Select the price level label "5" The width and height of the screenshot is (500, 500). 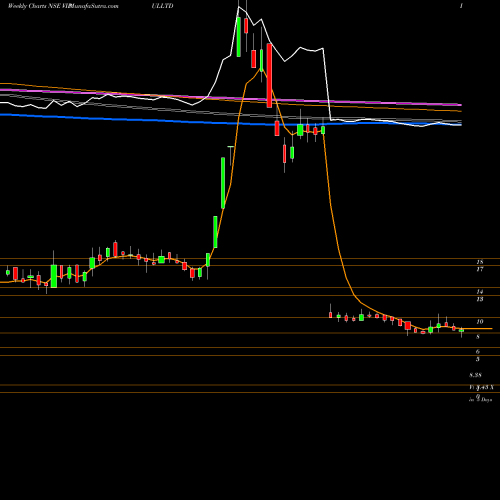pos(478,359)
